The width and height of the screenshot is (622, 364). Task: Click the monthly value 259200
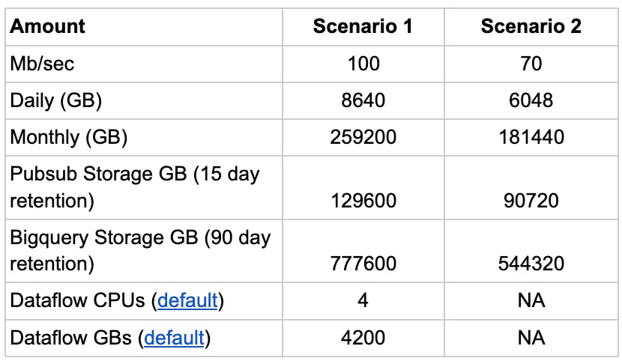pos(363,137)
